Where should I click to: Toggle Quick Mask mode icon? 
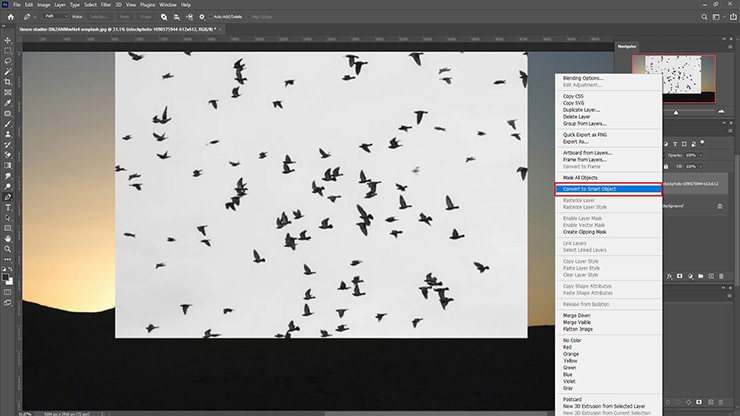tap(8, 292)
